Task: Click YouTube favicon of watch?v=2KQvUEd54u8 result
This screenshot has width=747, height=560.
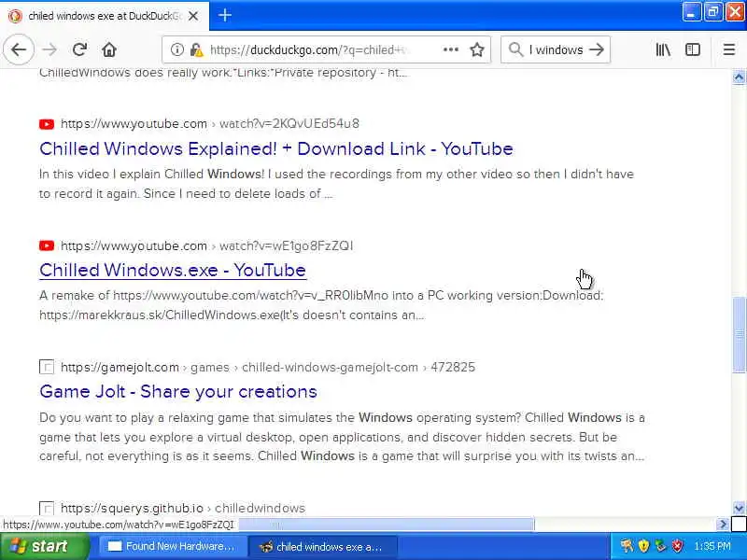Action: pyautogui.click(x=46, y=124)
